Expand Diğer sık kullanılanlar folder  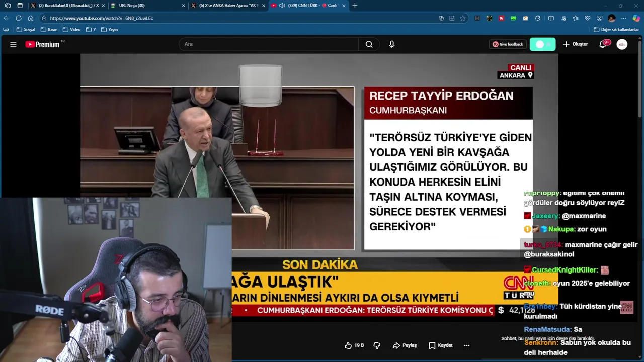tap(616, 30)
